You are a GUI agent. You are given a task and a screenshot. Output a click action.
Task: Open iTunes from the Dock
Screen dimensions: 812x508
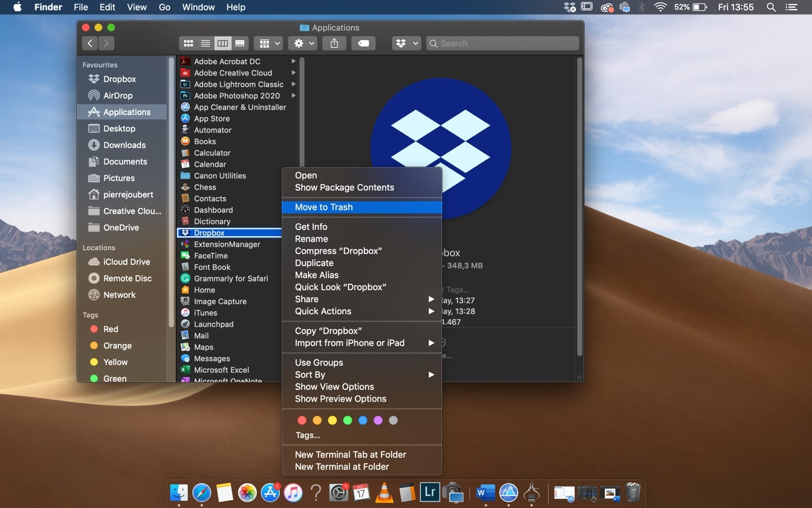point(293,492)
